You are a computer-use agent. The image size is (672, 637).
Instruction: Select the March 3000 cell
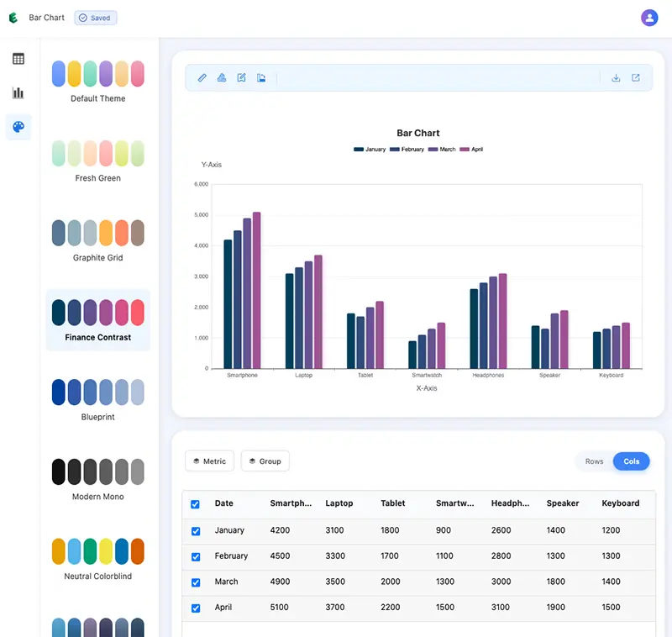(x=501, y=582)
